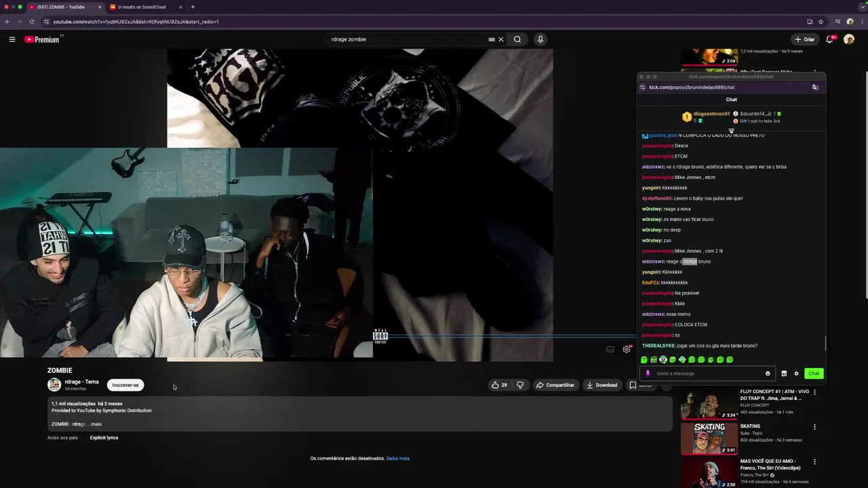Click Compartilhar share button

coord(555,385)
